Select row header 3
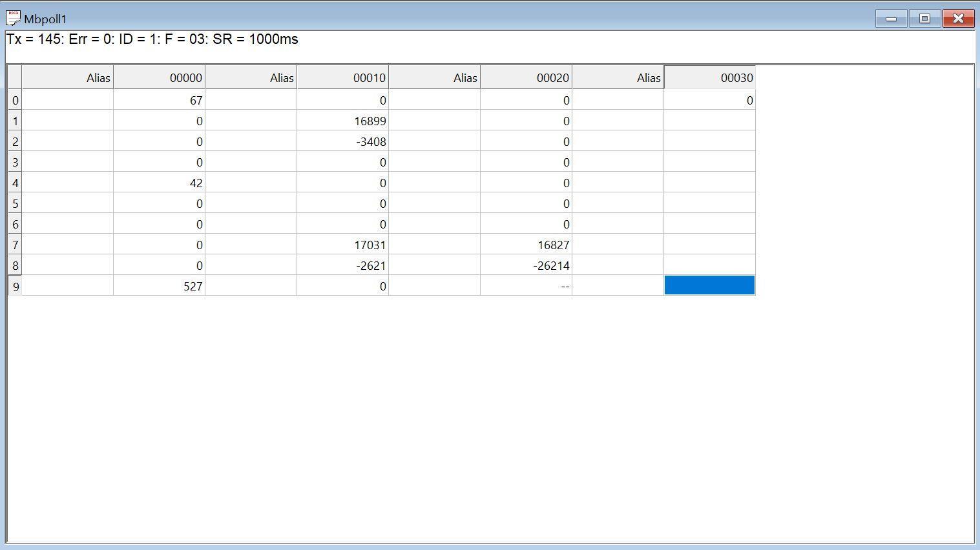 point(15,162)
